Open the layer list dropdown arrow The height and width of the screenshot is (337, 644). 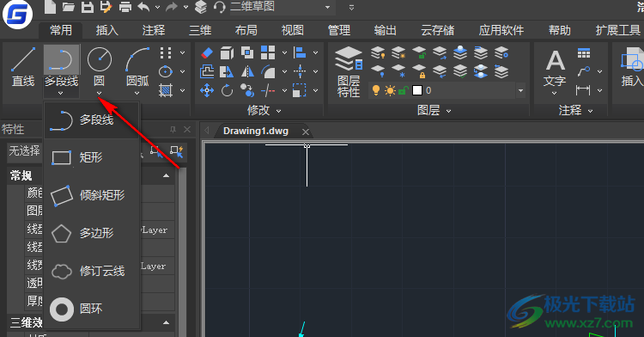pyautogui.click(x=520, y=90)
